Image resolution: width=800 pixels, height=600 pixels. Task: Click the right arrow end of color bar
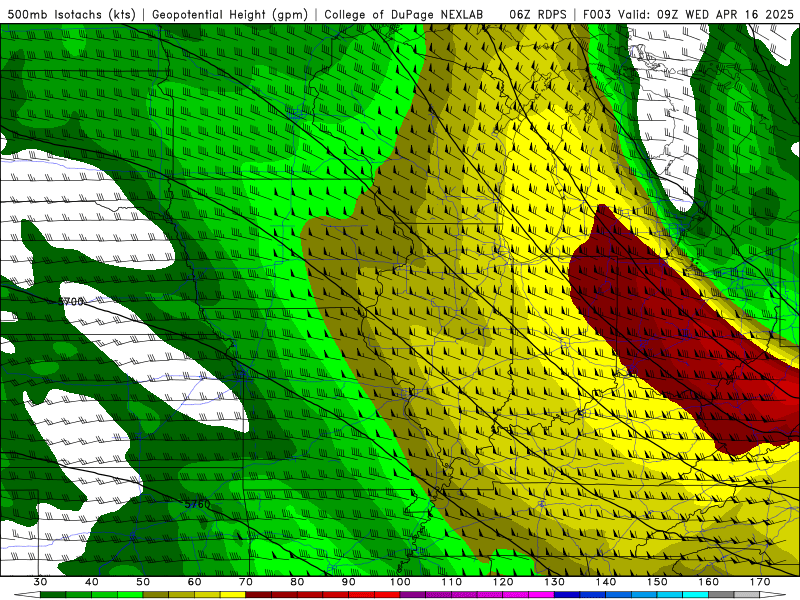click(773, 595)
